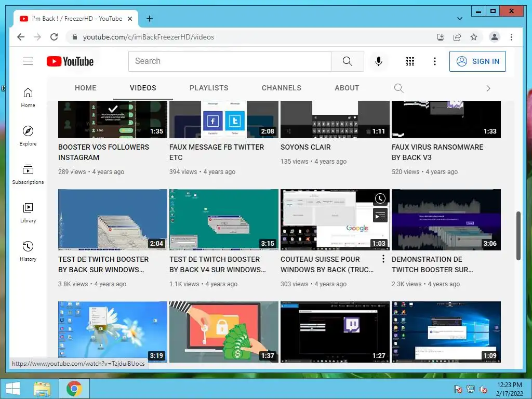Play the 3:19 daisy desktop thumbnail
Image resolution: width=532 pixels, height=399 pixels.
tap(113, 332)
